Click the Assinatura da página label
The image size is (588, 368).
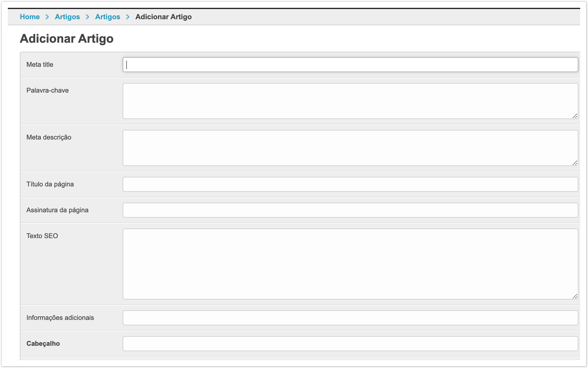57,210
